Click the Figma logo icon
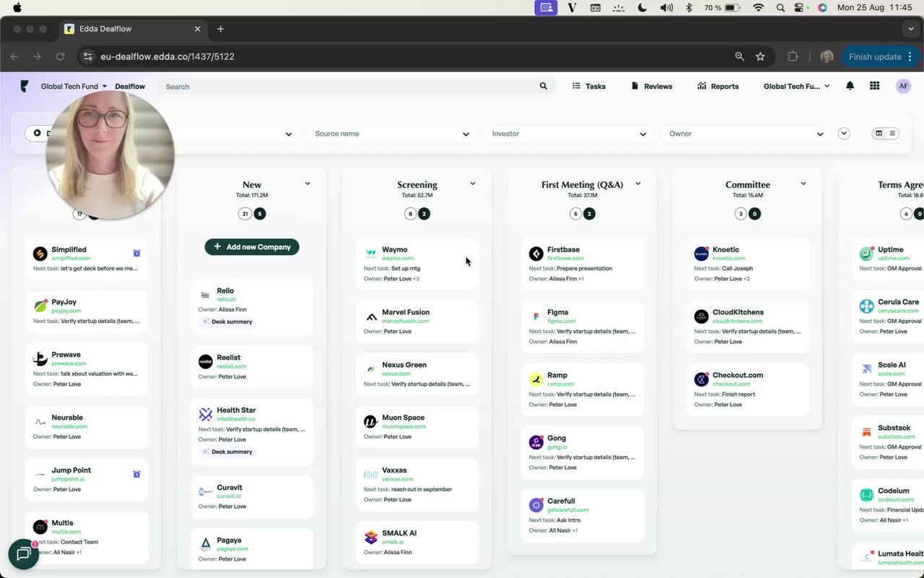This screenshot has width=924, height=578. point(536,316)
